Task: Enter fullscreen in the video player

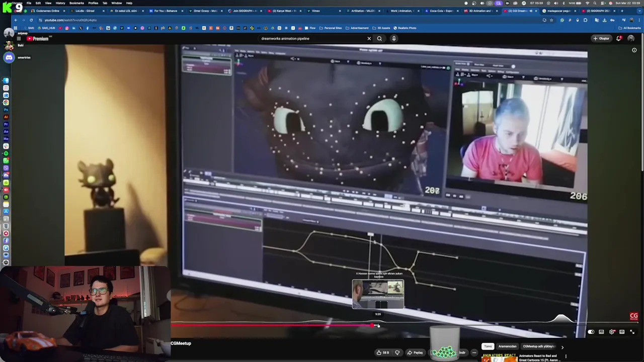Action: pos(632,332)
